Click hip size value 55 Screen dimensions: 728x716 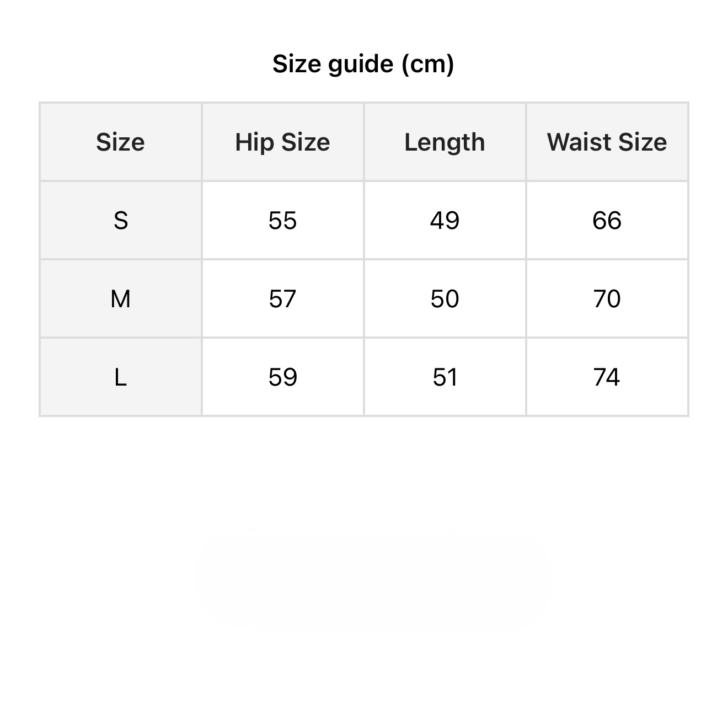(x=282, y=221)
